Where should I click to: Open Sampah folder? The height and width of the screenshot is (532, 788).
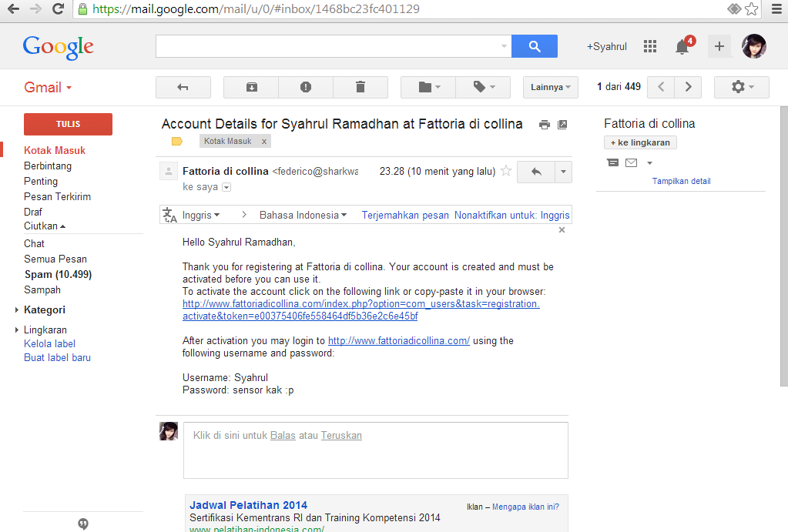(42, 289)
